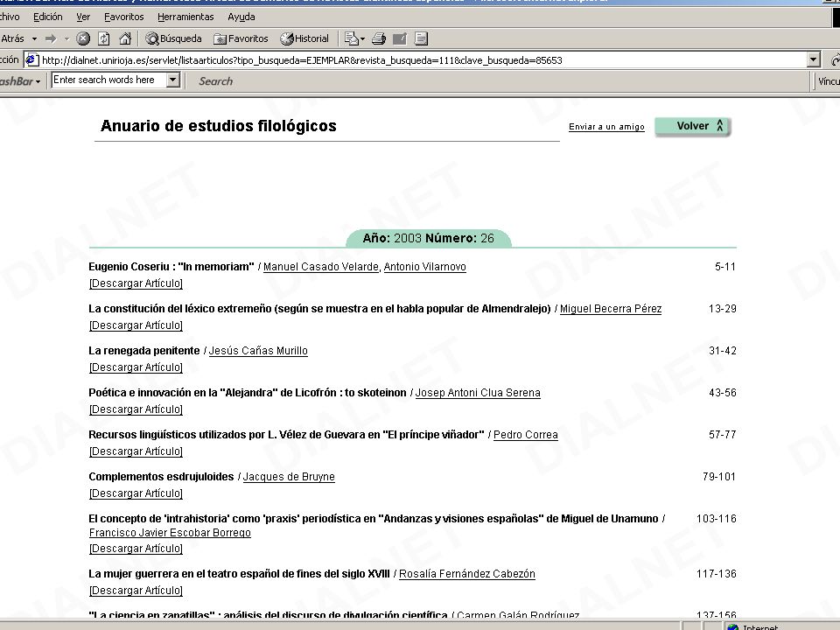Open author Jesús Cañas Murillo link
The image size is (840, 630).
pos(258,351)
